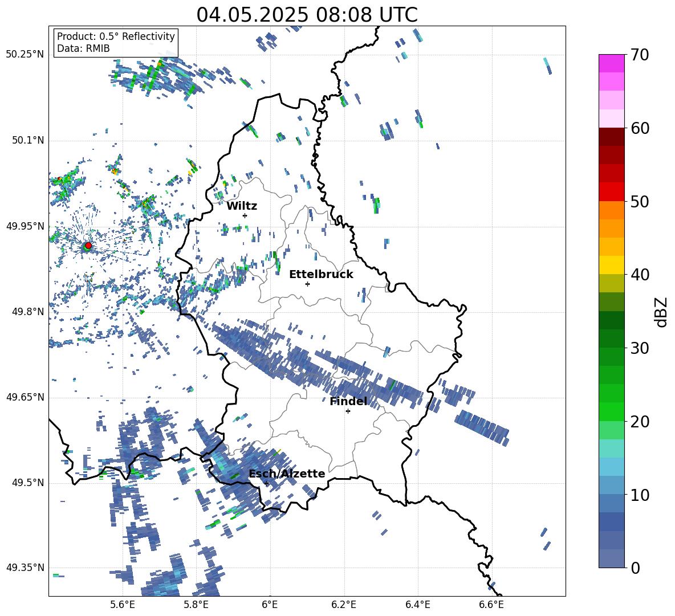The width and height of the screenshot is (675, 616).
Task: Click the 6.6°E longitude label
Action: [491, 605]
